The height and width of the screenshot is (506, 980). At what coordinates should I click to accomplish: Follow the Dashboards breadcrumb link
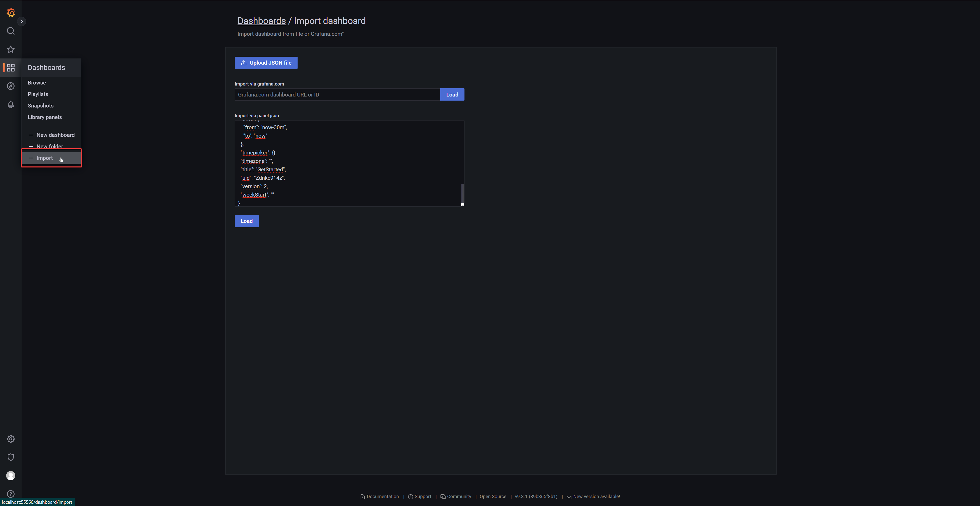click(261, 21)
